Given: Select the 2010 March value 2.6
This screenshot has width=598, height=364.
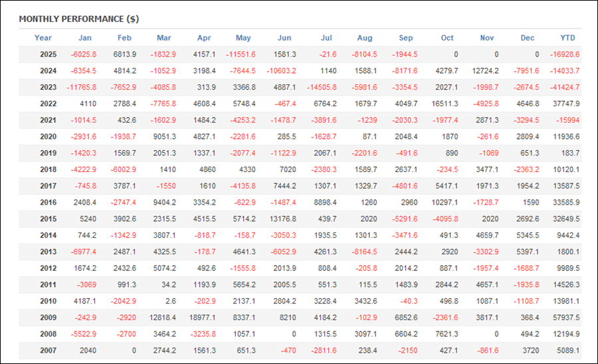Looking at the screenshot, I should (x=169, y=301).
